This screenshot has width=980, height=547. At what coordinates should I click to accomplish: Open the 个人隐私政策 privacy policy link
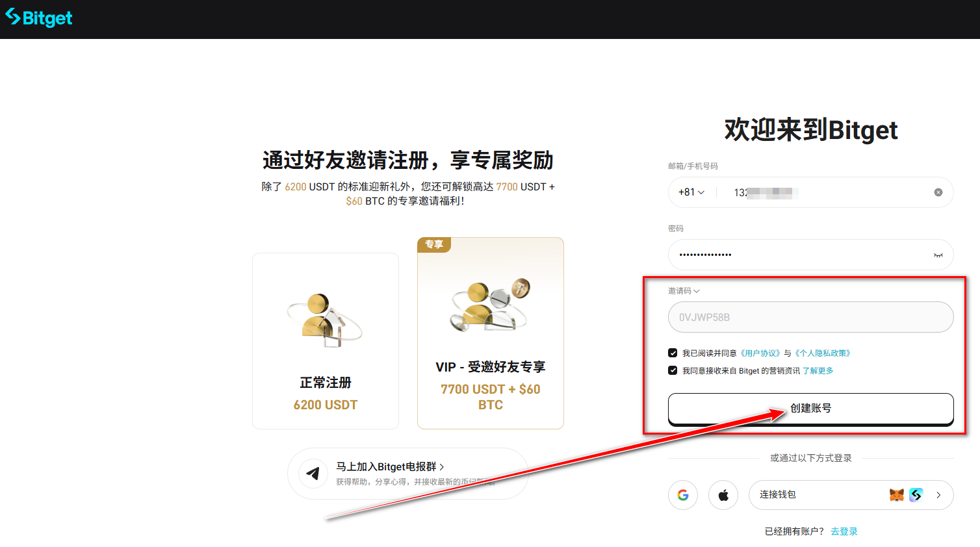click(x=823, y=353)
